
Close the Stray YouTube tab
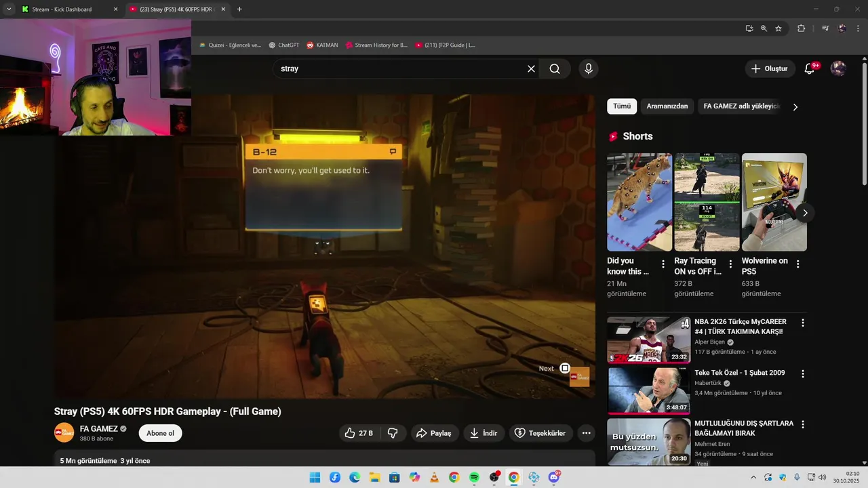[x=223, y=9]
